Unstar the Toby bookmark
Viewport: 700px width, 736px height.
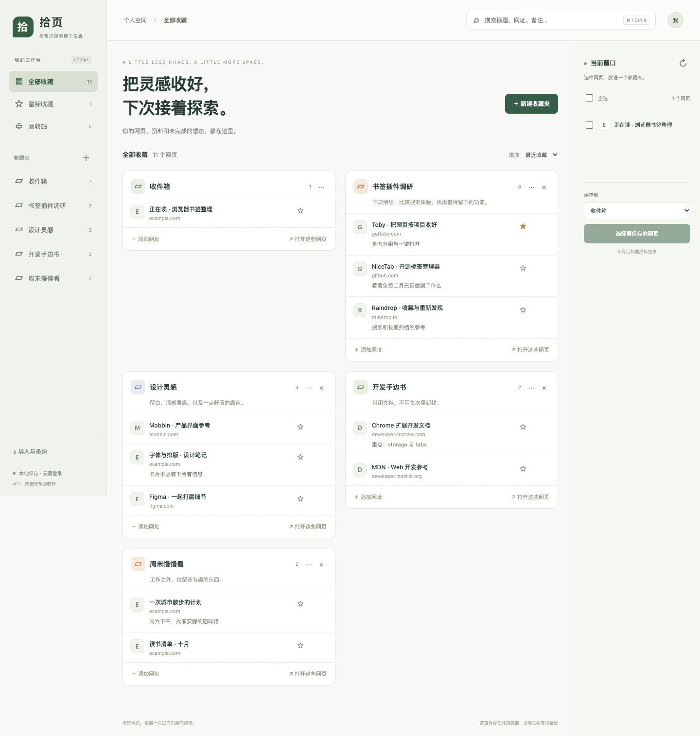pyautogui.click(x=523, y=226)
